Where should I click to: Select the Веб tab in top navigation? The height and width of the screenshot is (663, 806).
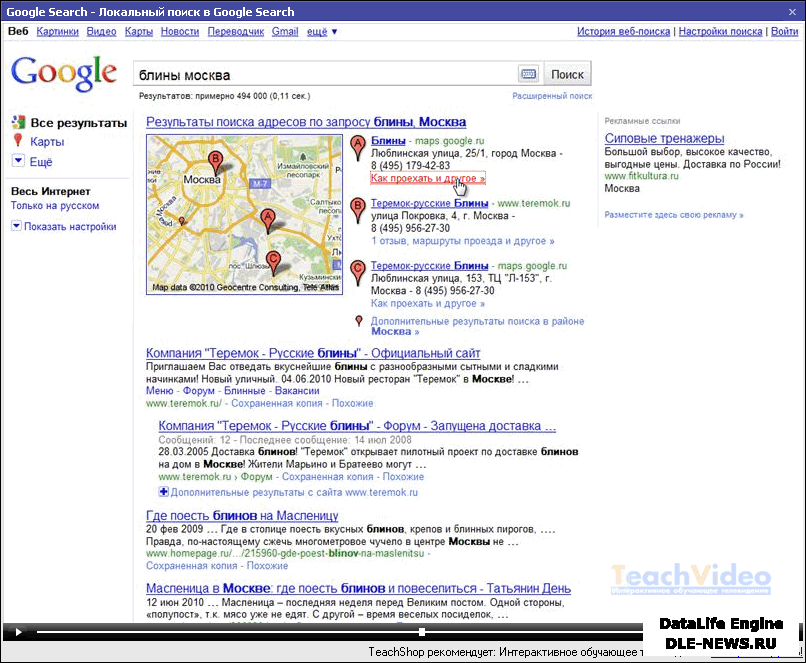(18, 31)
